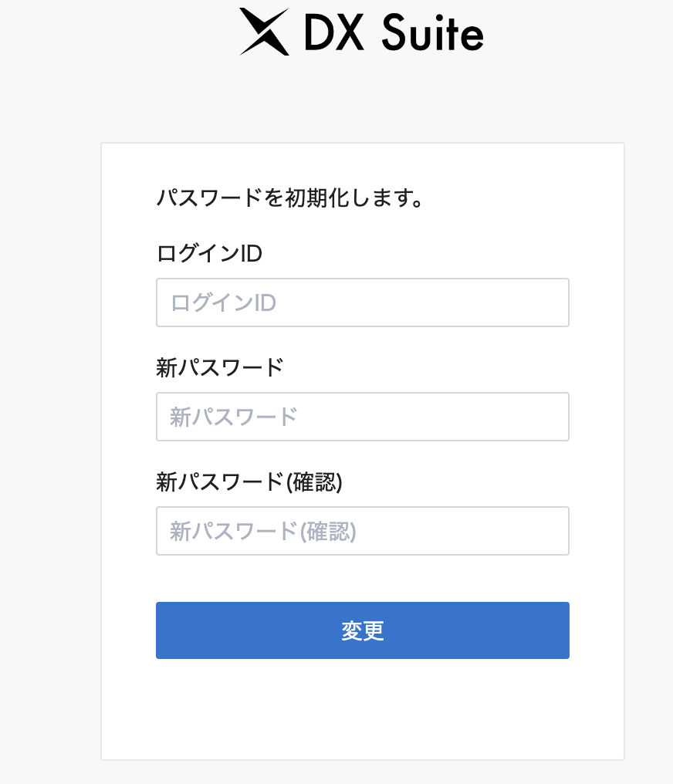Focus the 新パスワード password field
673x784 pixels.
363,417
